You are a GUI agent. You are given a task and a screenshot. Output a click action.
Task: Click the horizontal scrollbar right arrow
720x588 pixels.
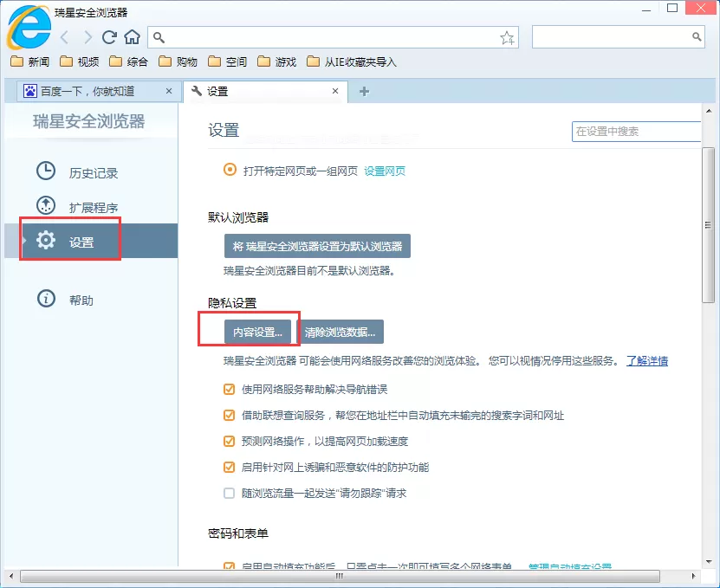(693, 576)
